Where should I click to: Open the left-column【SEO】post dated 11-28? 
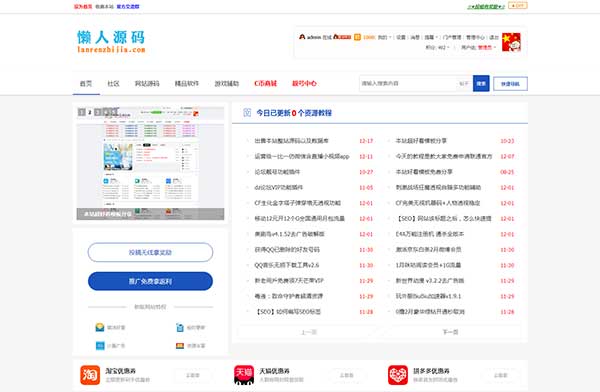coord(288,312)
